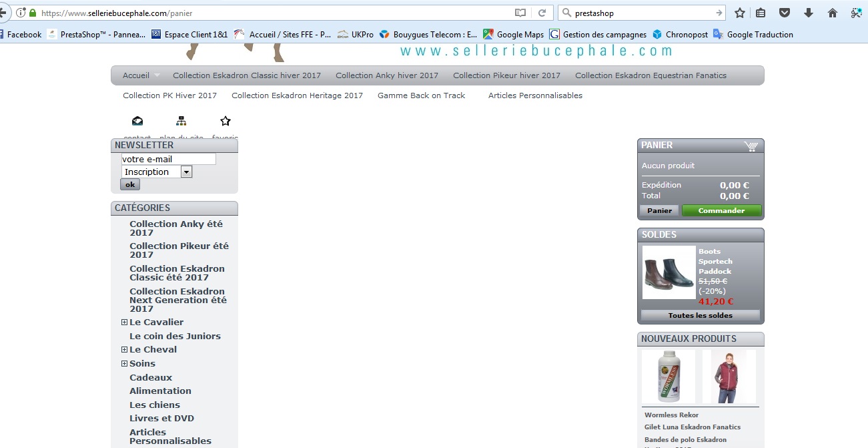Open Articles Personnalisables in top menu
This screenshot has height=448, width=868.
point(535,95)
